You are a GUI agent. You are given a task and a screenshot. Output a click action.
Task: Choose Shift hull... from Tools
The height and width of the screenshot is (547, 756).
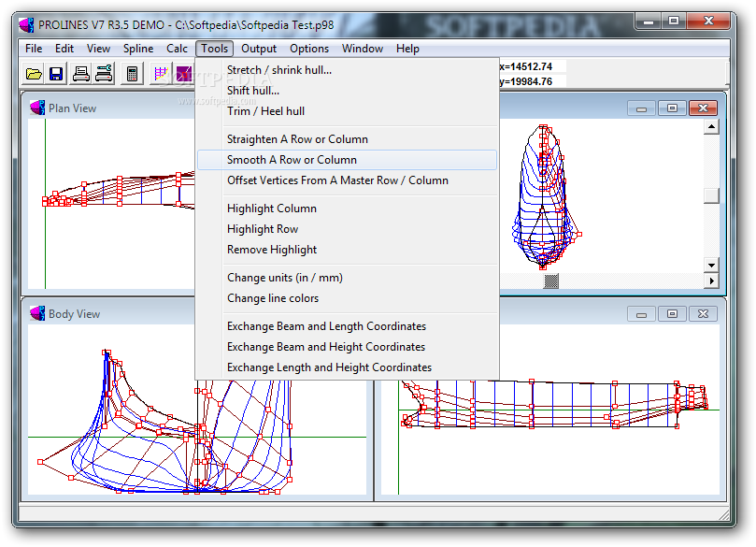[x=347, y=91]
